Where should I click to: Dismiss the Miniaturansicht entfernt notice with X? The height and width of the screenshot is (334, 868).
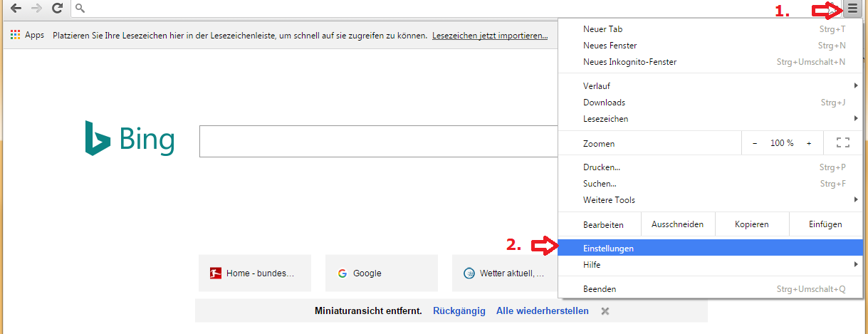coord(605,311)
